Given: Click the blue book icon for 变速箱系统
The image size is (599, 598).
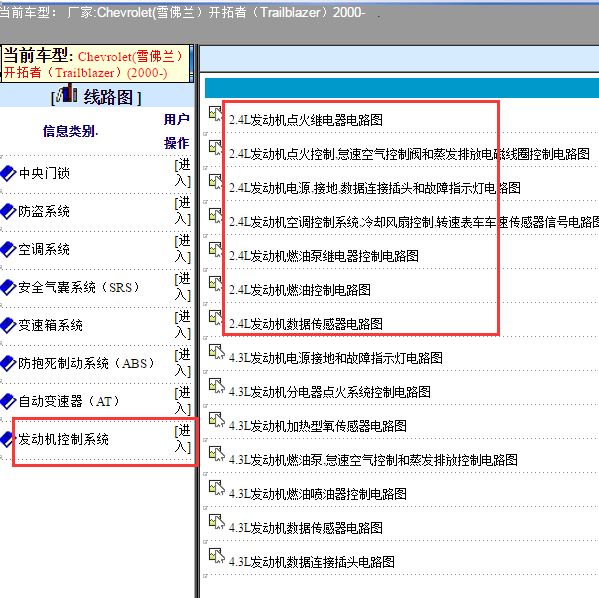Looking at the screenshot, I should tap(8, 326).
